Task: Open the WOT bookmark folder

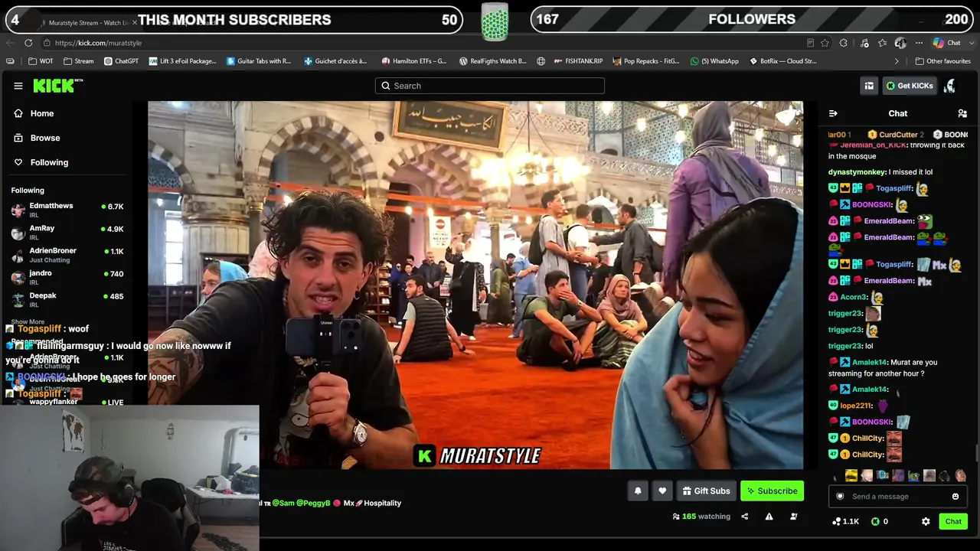Action: pos(41,61)
